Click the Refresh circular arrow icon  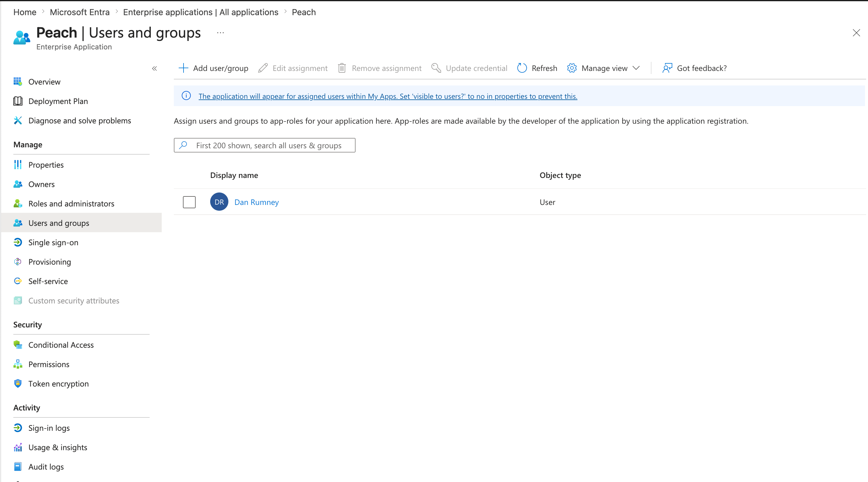point(522,68)
